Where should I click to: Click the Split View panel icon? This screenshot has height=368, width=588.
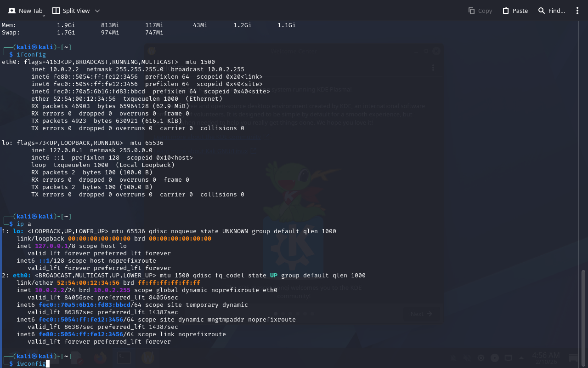click(x=56, y=11)
